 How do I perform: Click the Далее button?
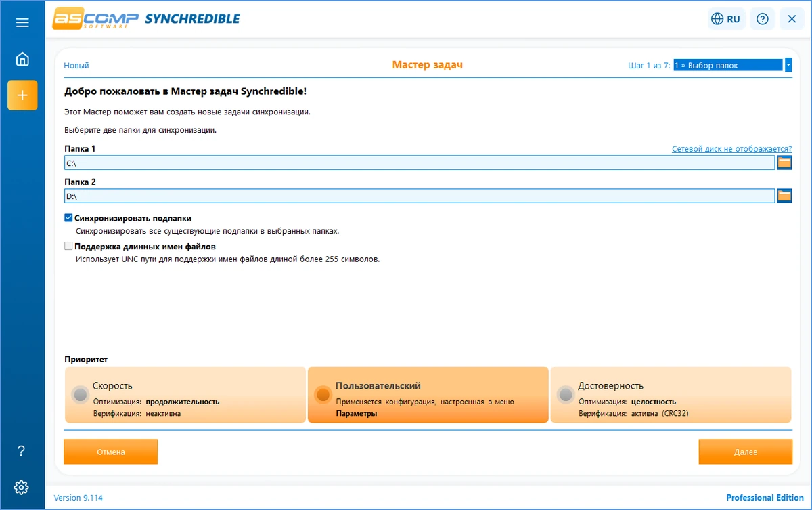pyautogui.click(x=746, y=452)
